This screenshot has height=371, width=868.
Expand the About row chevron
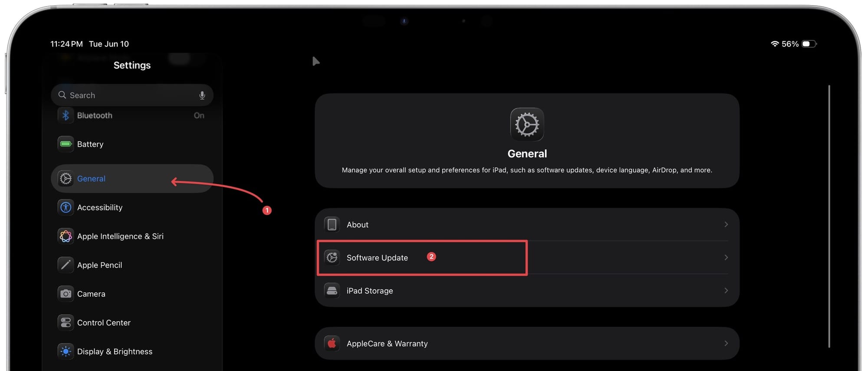pos(726,224)
